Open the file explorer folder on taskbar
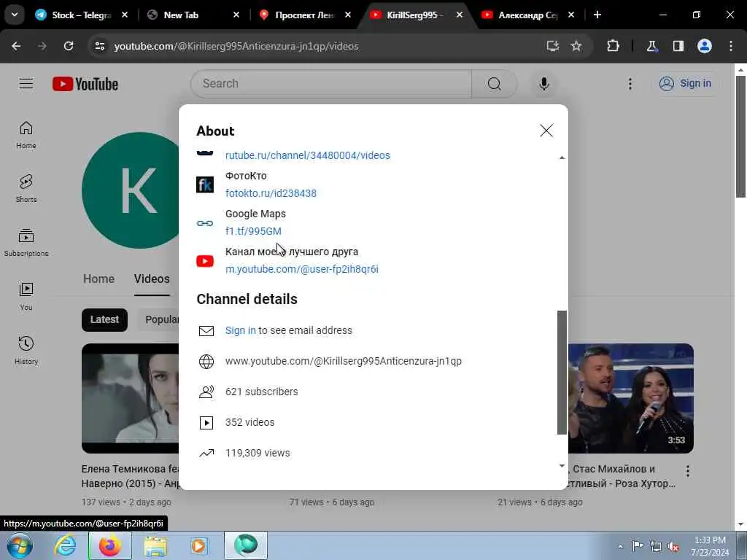This screenshot has width=747, height=560. (156, 546)
